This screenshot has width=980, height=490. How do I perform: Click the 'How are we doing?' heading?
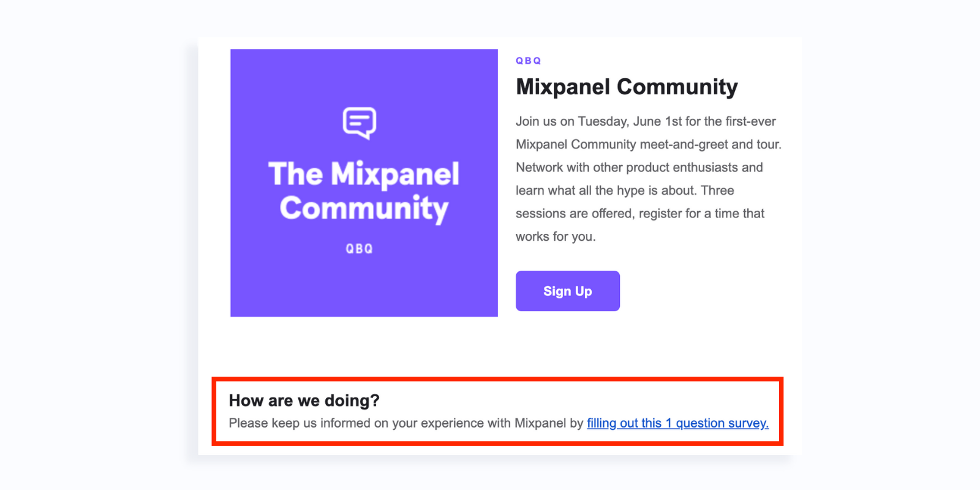304,401
